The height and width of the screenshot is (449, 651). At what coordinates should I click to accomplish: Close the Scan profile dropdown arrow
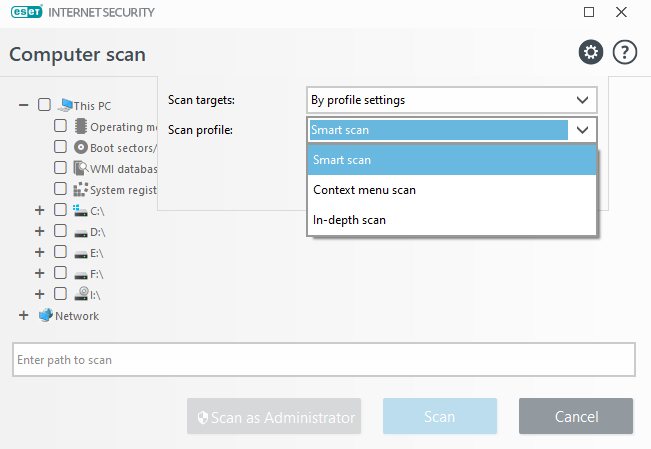pos(582,130)
